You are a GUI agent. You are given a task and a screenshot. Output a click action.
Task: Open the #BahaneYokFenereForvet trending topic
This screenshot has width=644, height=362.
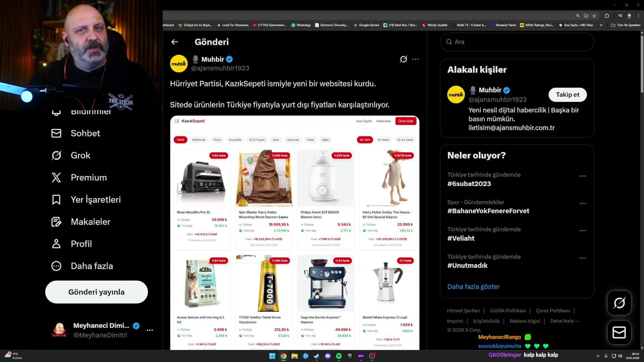click(488, 211)
